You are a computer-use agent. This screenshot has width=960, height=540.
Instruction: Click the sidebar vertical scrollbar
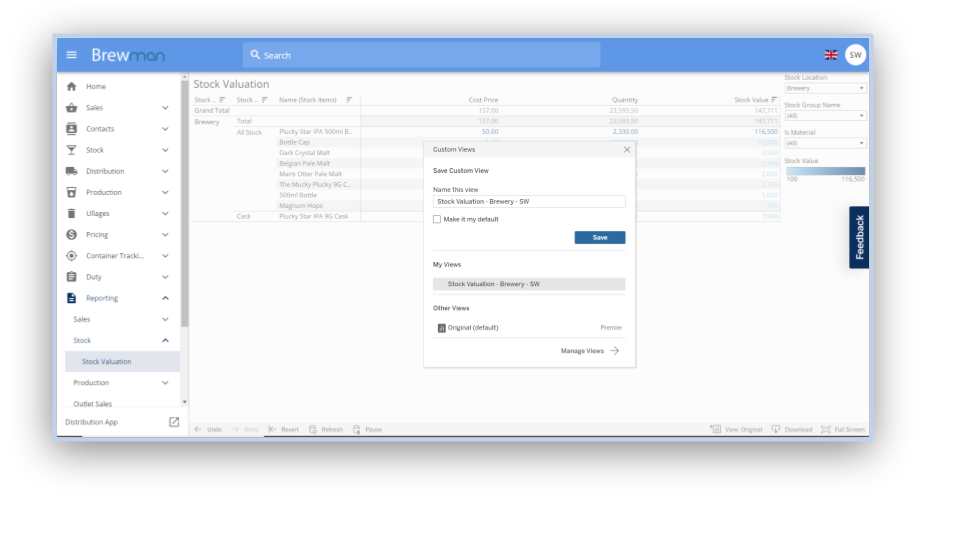pyautogui.click(x=185, y=204)
